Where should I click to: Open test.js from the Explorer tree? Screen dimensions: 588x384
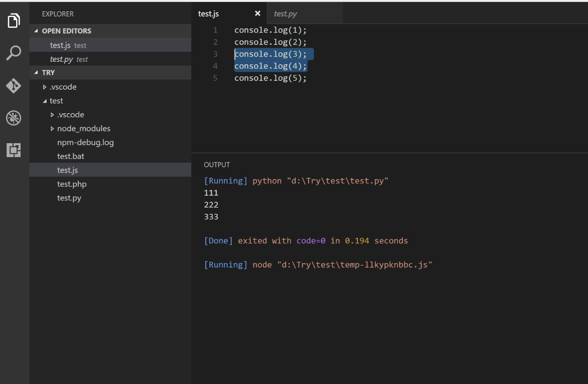point(67,170)
